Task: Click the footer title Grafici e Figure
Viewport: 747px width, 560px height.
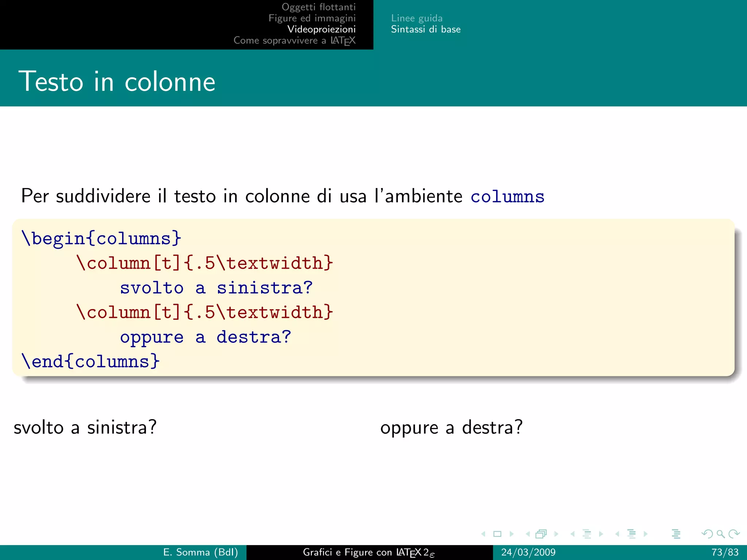Action: coord(369,553)
